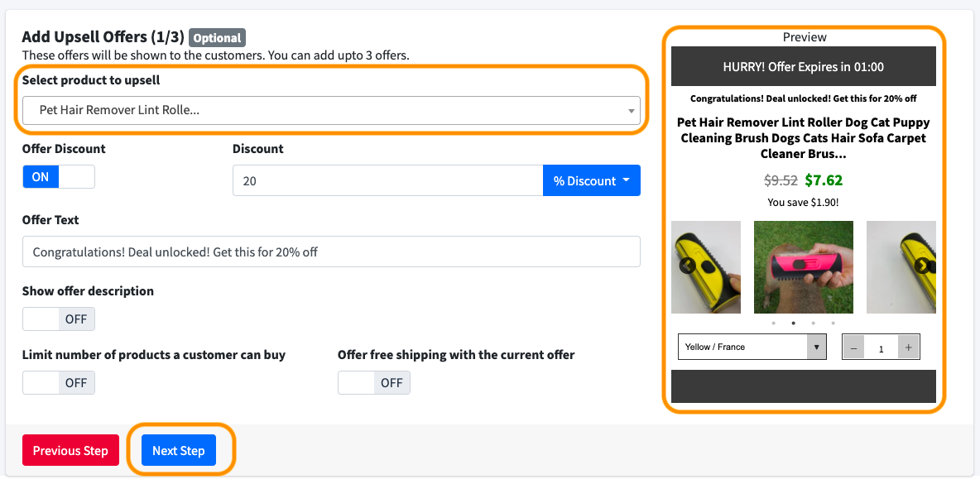The width and height of the screenshot is (980, 484).
Task: Turn off the Offer Discount toggle
Action: (59, 177)
